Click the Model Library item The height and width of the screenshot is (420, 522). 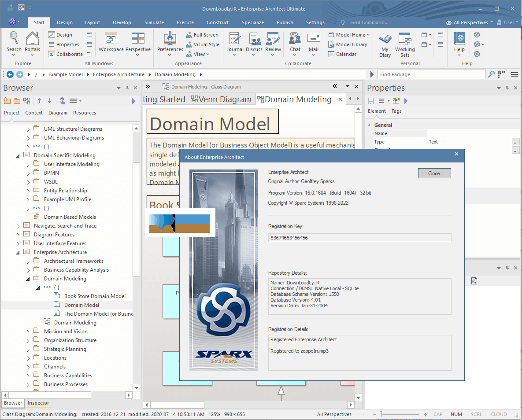348,44
